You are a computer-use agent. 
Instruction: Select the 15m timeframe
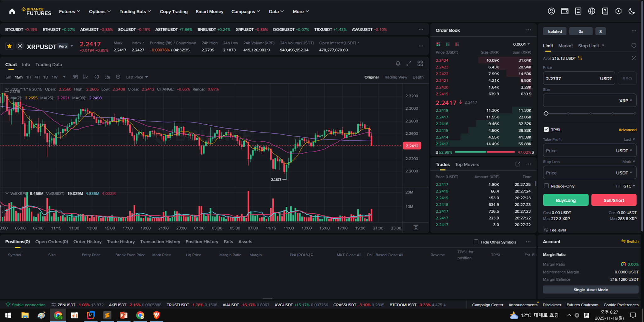click(x=19, y=77)
